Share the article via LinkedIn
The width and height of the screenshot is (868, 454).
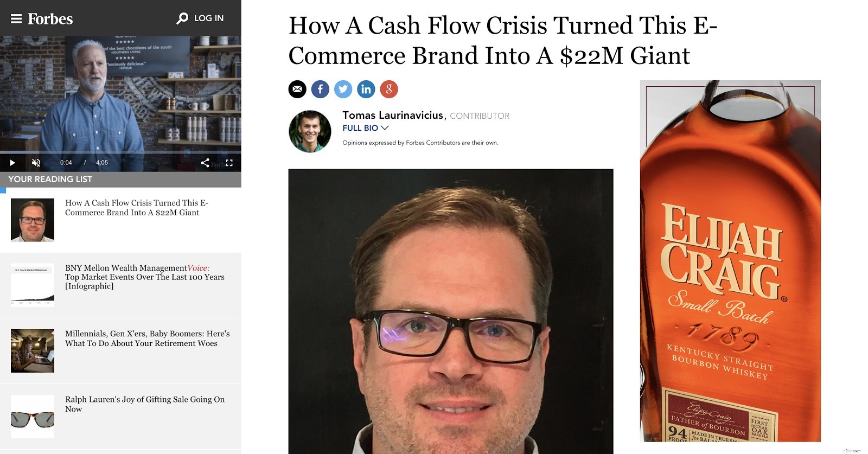coord(366,89)
